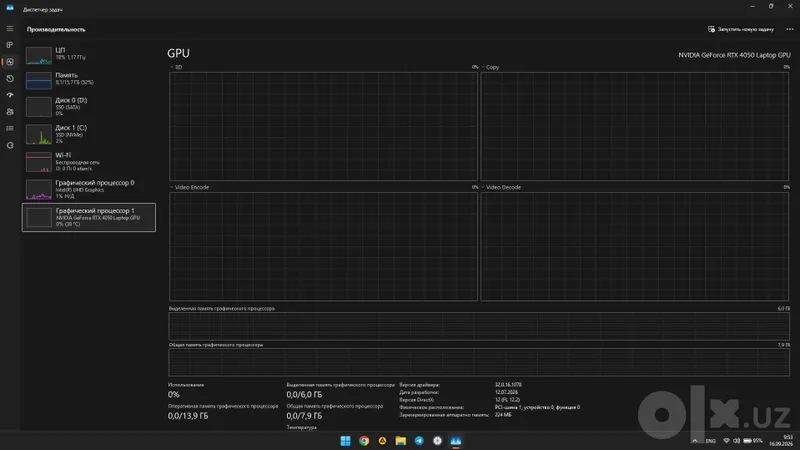Open the Services page icon

tap(10, 145)
